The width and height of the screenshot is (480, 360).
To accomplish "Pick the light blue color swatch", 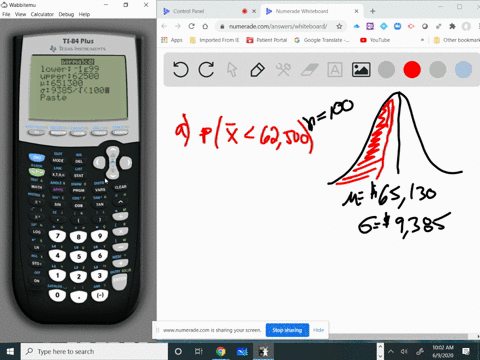I will click(x=463, y=70).
